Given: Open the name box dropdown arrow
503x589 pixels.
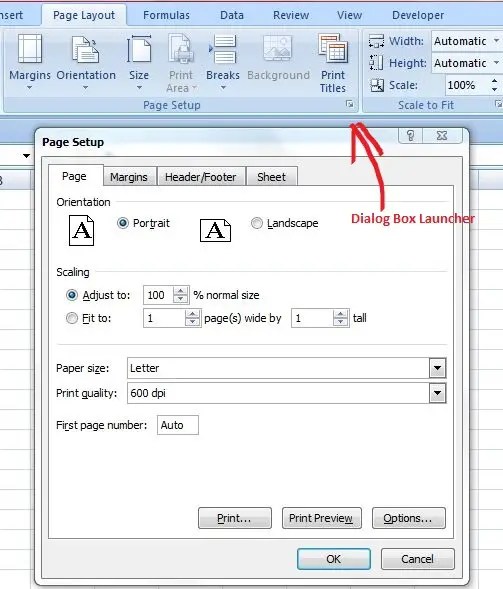Looking at the screenshot, I should (x=26, y=156).
